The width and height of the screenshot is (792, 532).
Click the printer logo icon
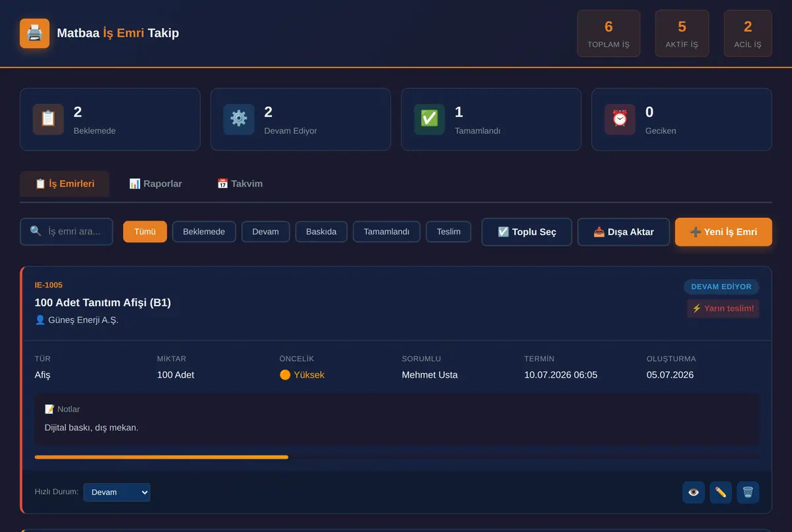point(34,33)
